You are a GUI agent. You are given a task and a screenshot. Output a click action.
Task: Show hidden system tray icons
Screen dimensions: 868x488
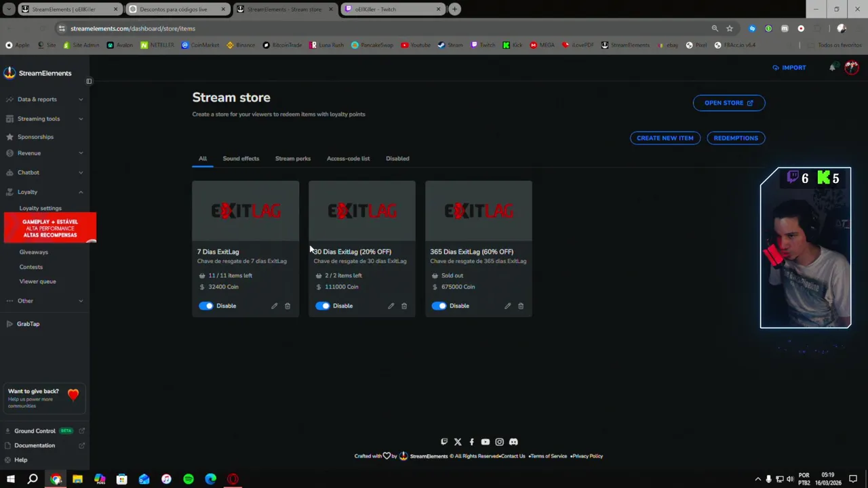758,479
